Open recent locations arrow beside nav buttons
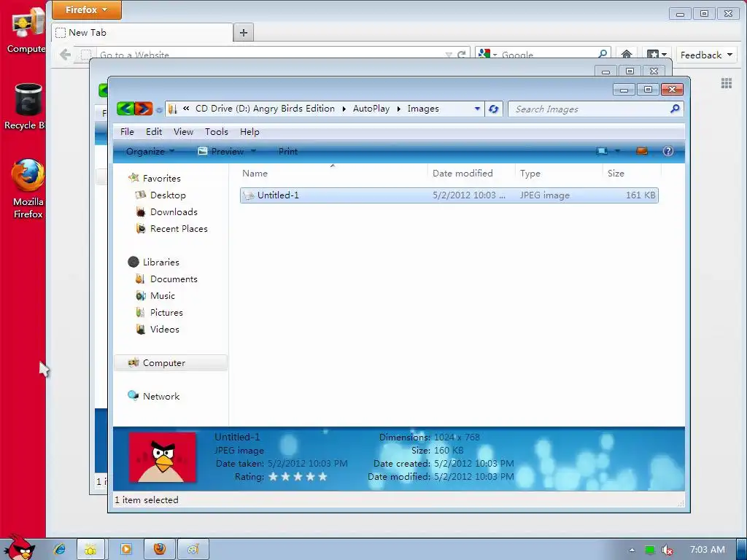Screen dimensions: 747x560 (159, 109)
